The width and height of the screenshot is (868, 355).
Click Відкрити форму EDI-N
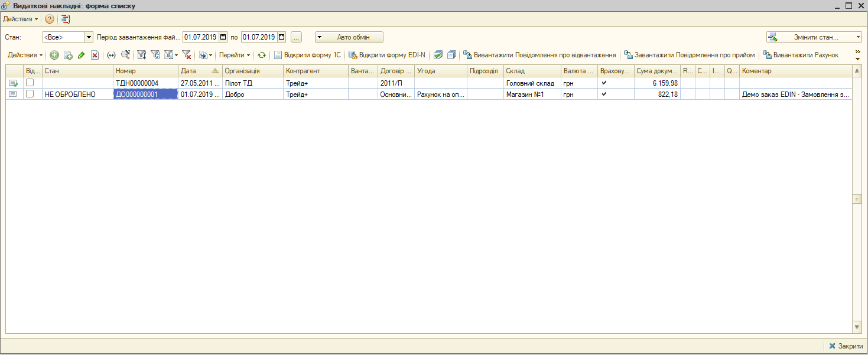point(387,55)
